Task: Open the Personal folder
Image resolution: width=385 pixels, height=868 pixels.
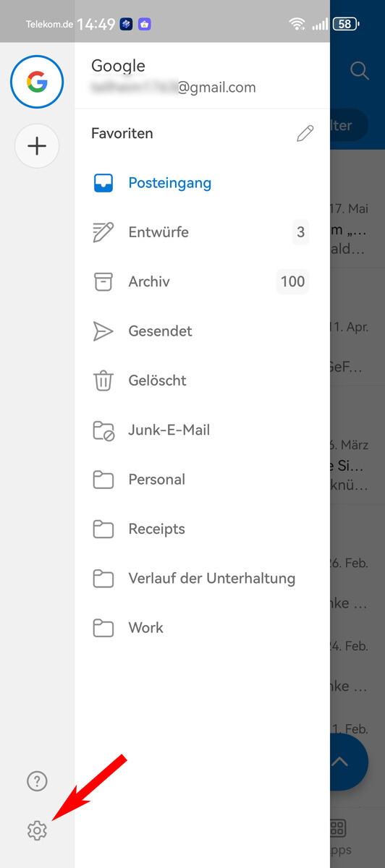Action: pyautogui.click(x=202, y=480)
